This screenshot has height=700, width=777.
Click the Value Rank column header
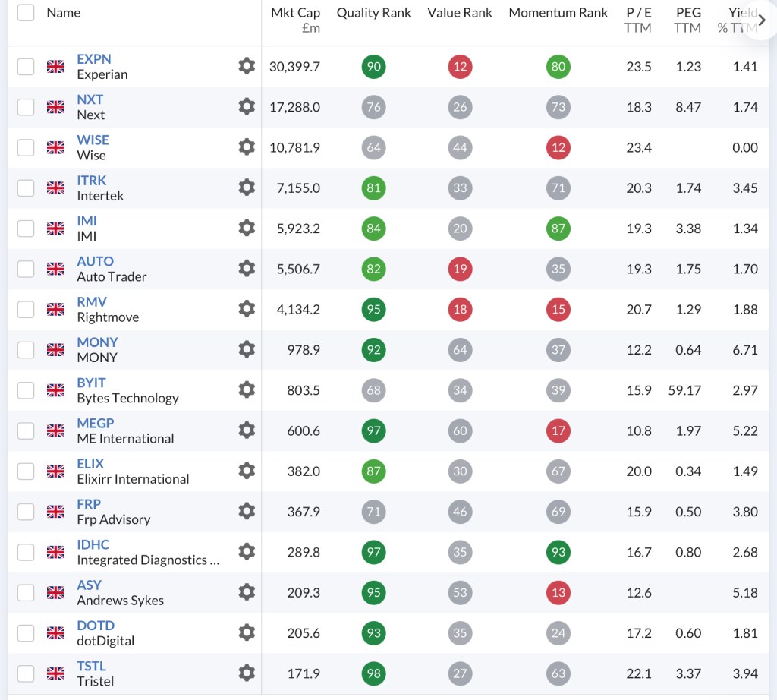point(459,13)
